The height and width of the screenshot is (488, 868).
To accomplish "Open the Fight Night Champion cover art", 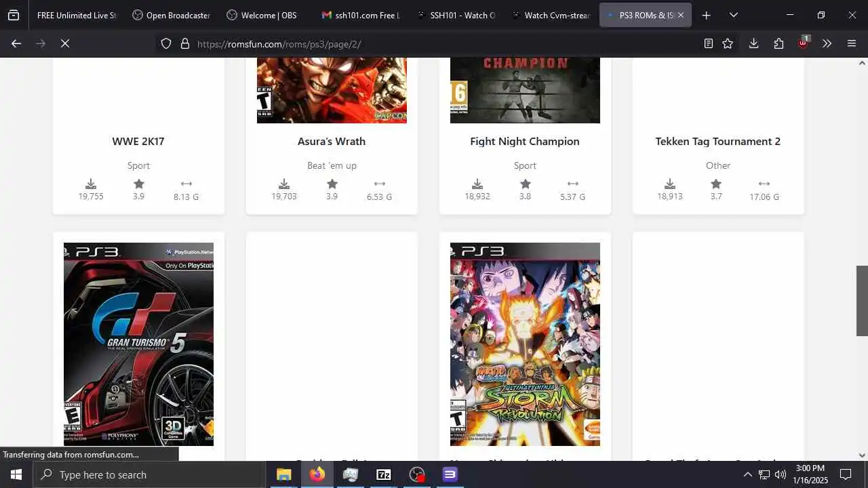I will pos(525,90).
